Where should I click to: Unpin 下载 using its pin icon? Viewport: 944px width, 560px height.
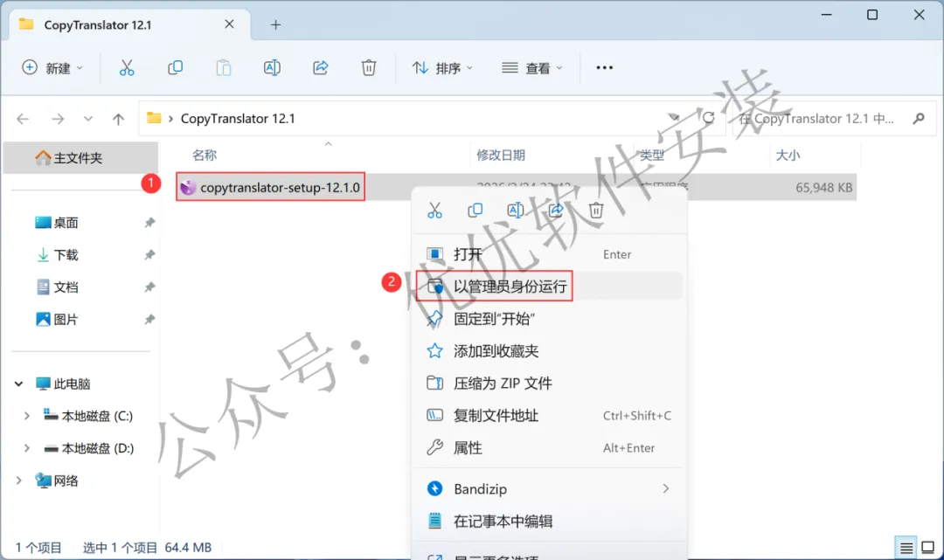[149, 255]
